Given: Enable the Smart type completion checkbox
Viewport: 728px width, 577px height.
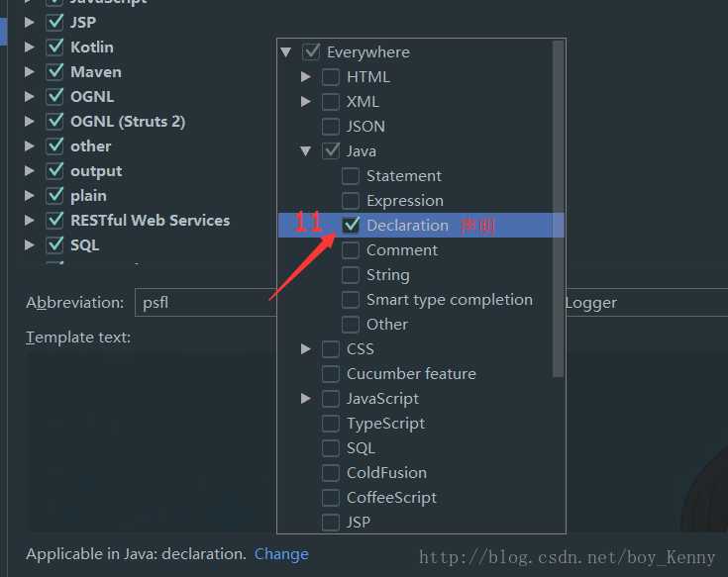Looking at the screenshot, I should (x=351, y=300).
